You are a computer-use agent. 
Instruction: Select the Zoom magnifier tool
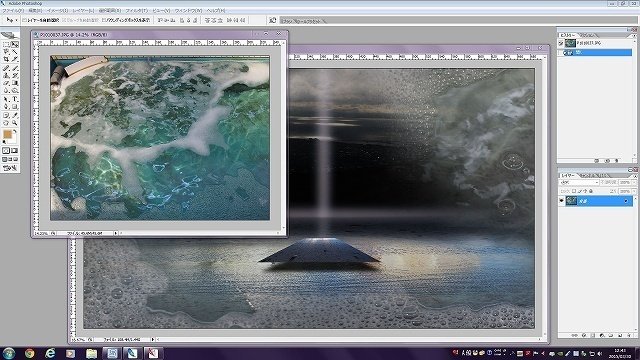tap(15, 122)
